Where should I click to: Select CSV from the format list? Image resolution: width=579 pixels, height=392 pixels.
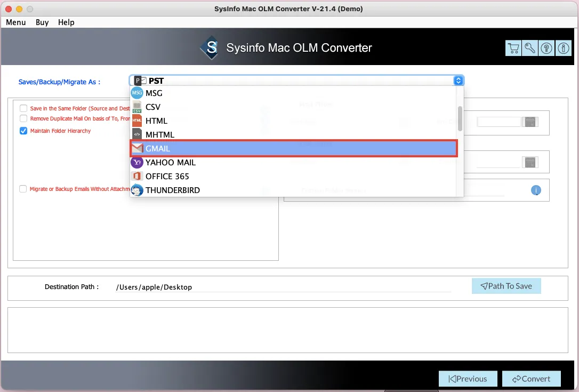pyautogui.click(x=294, y=107)
